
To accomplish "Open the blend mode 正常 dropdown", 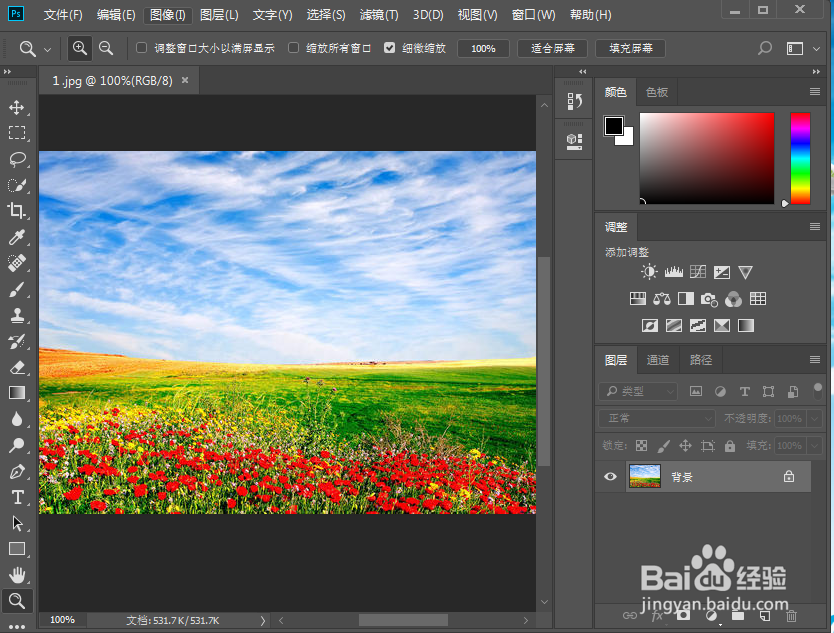I will [x=657, y=419].
